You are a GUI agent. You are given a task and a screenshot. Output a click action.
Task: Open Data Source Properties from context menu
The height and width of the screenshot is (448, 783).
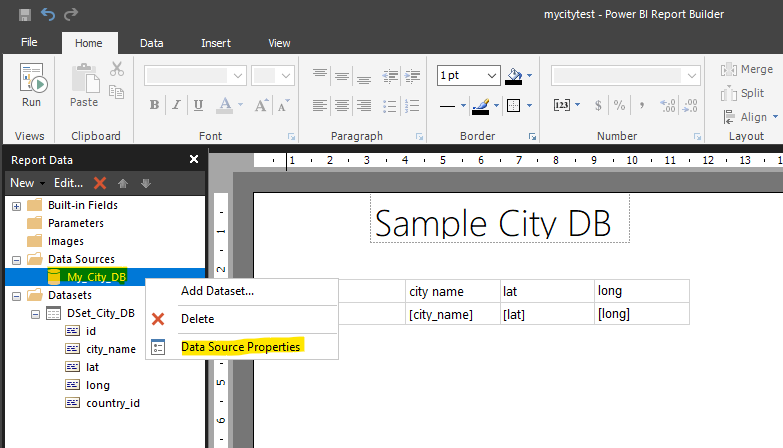tap(242, 347)
